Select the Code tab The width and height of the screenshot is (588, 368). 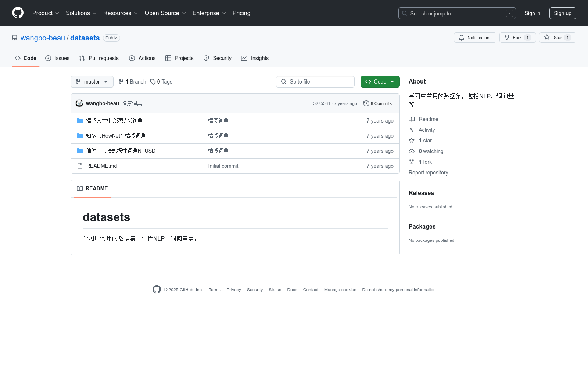(26, 58)
